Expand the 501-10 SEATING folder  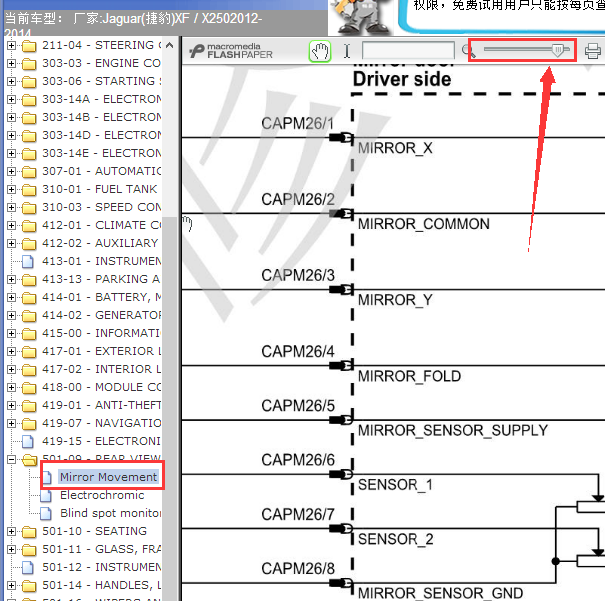(x=11, y=531)
